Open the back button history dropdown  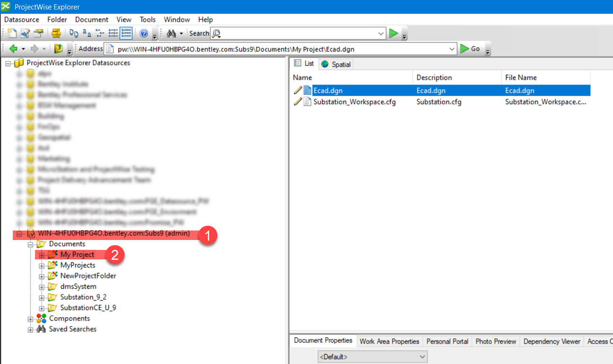[x=23, y=49]
